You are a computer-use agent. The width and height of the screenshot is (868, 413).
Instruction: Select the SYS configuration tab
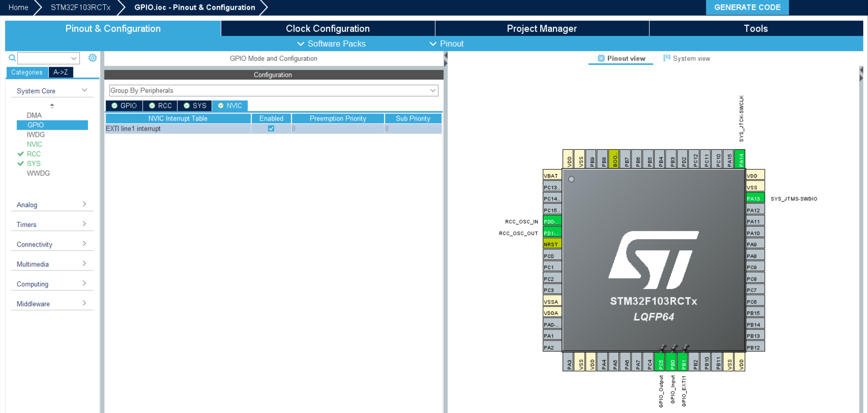195,106
